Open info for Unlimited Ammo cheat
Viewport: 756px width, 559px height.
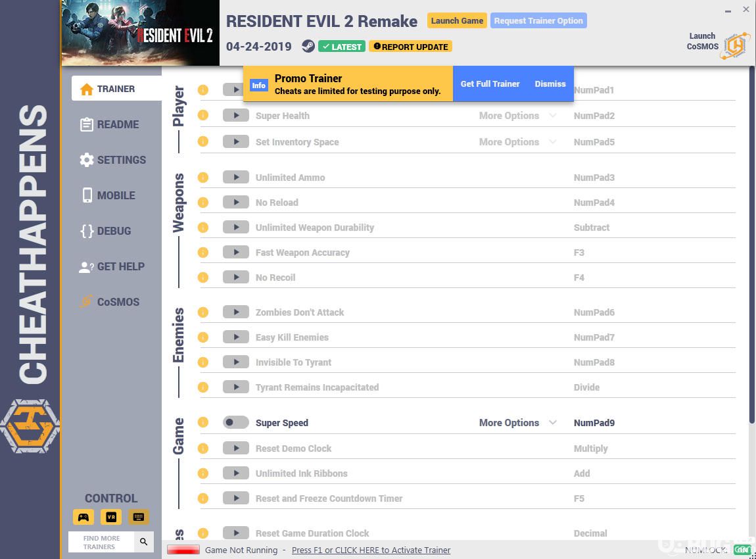(x=203, y=177)
